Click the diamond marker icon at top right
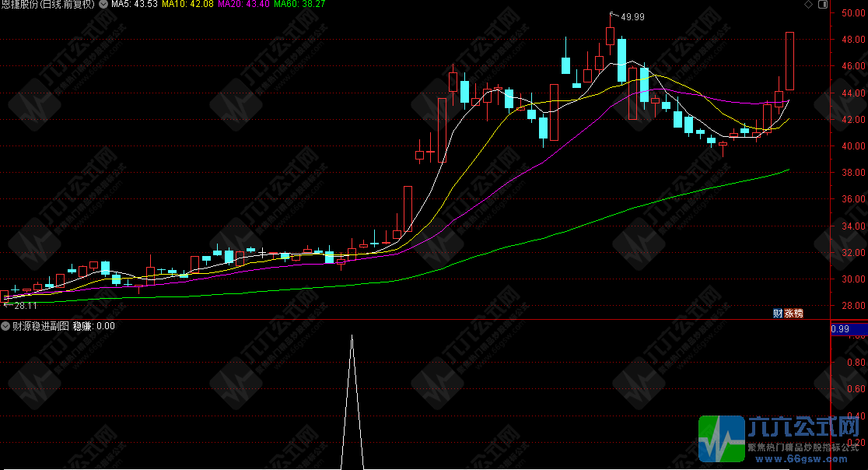The height and width of the screenshot is (470, 868). [808, 5]
